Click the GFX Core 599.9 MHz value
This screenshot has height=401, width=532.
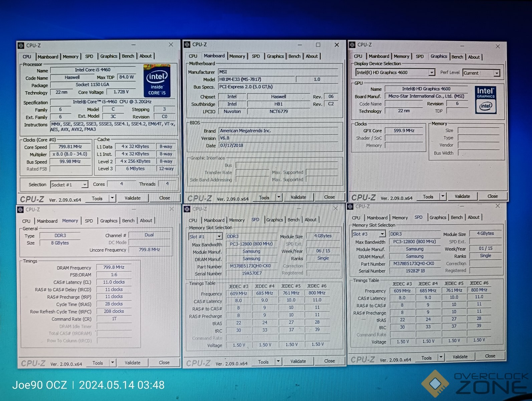coord(404,131)
